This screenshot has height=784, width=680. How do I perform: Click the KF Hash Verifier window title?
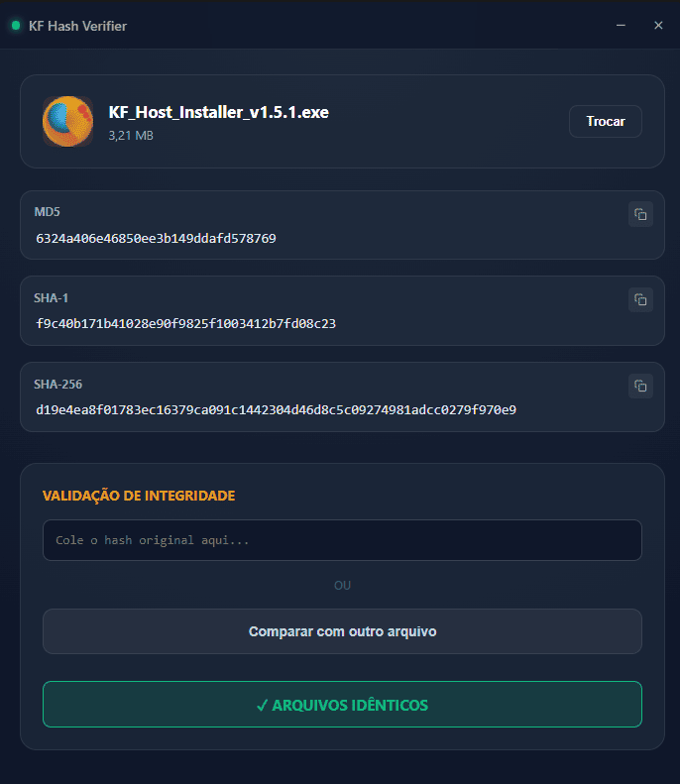click(77, 26)
